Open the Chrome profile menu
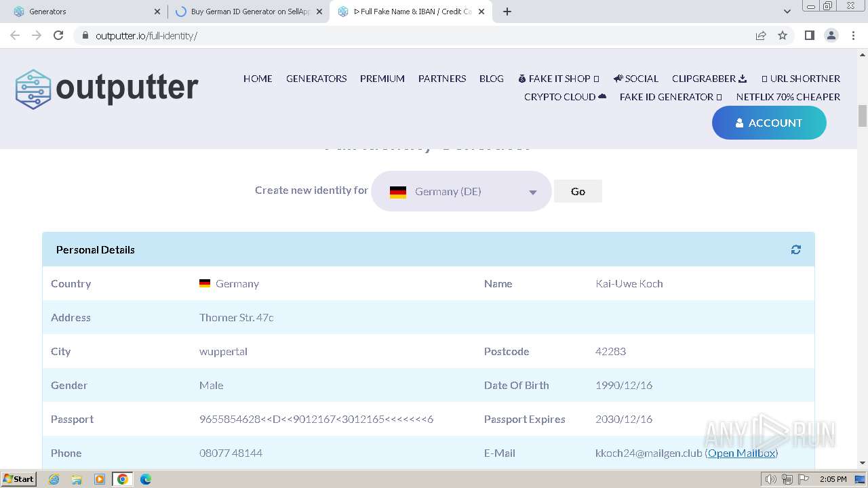 pyautogui.click(x=831, y=35)
